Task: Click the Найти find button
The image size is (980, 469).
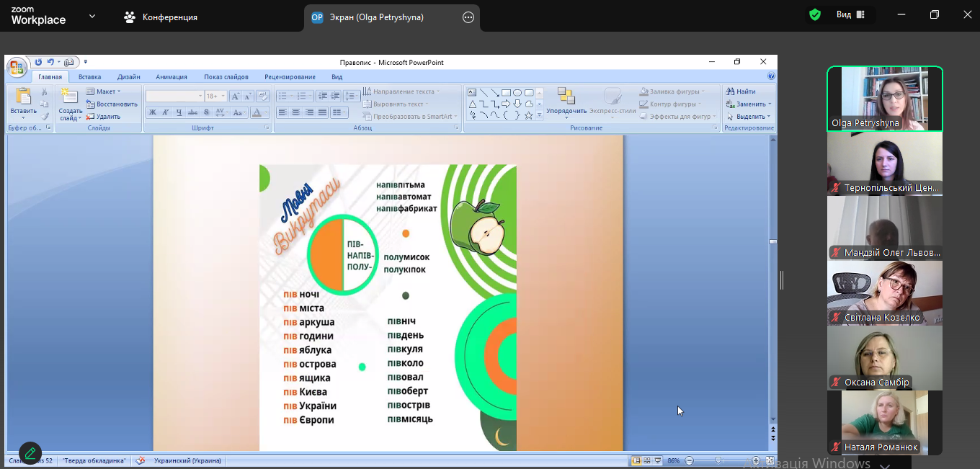Action: (x=741, y=91)
